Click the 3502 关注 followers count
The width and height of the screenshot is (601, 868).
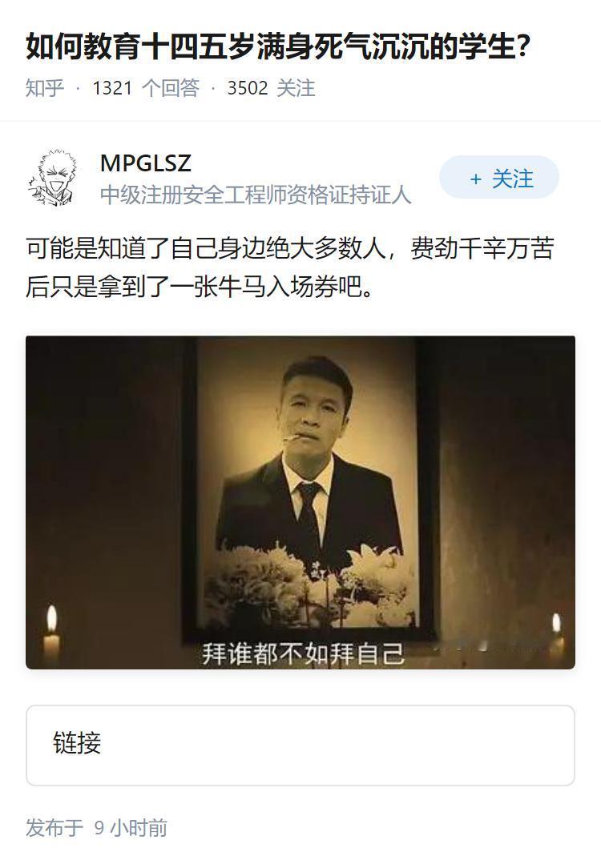tap(272, 88)
